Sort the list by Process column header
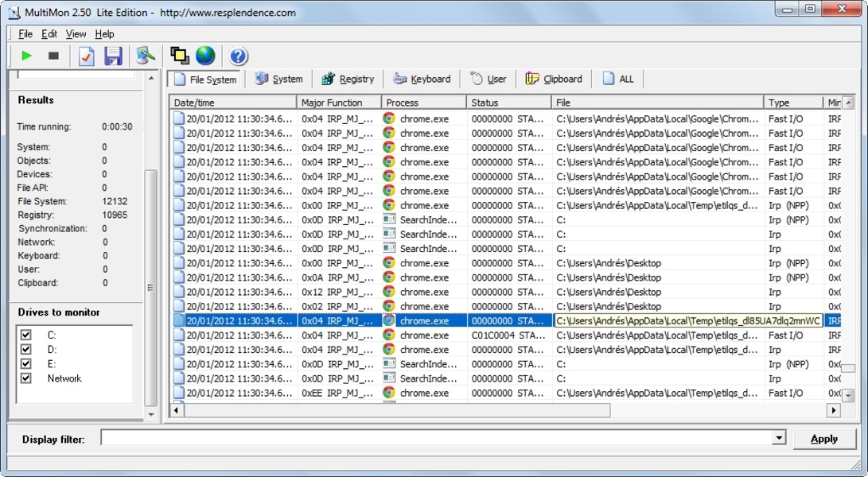 point(423,103)
